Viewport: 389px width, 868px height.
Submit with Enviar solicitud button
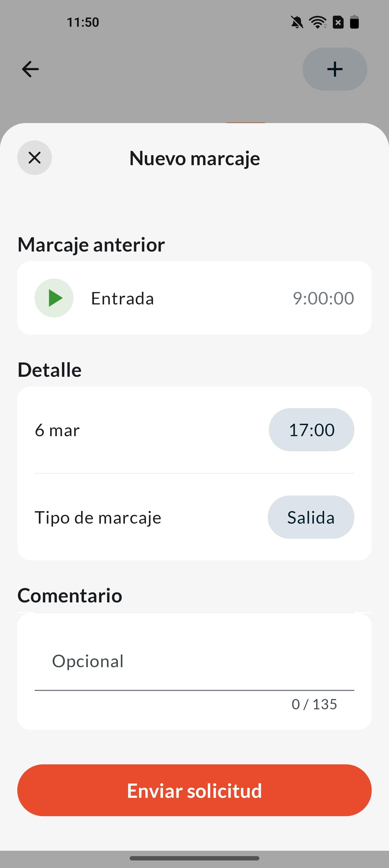(194, 791)
